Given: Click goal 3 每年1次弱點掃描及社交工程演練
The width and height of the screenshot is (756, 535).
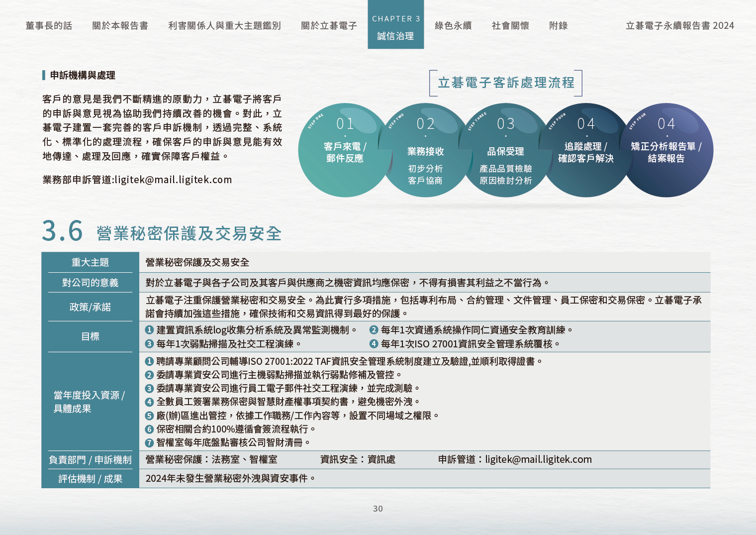Looking at the screenshot, I should 223,344.
